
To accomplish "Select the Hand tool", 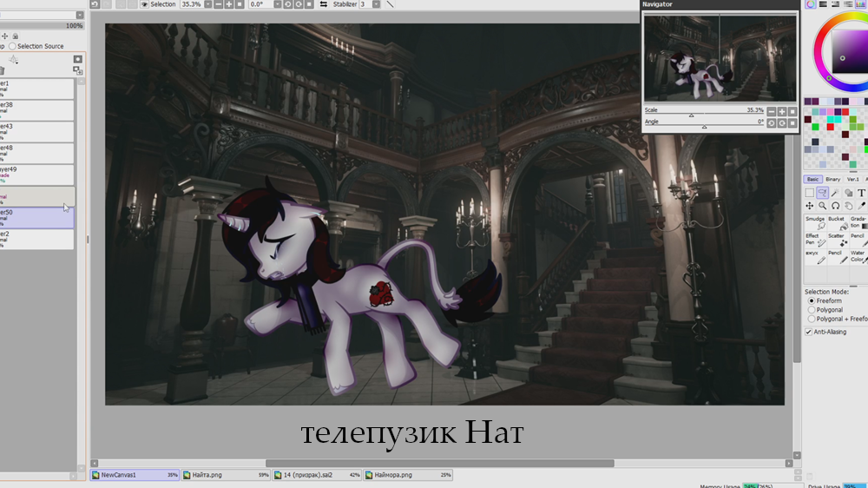I will (848, 206).
